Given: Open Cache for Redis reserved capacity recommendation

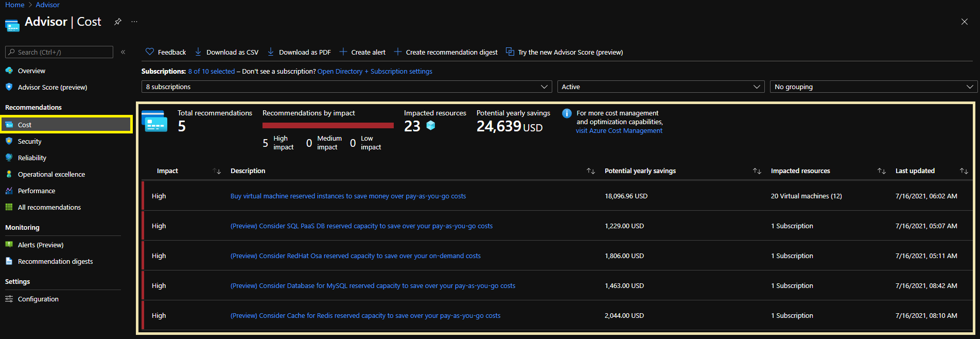Looking at the screenshot, I should pos(365,316).
